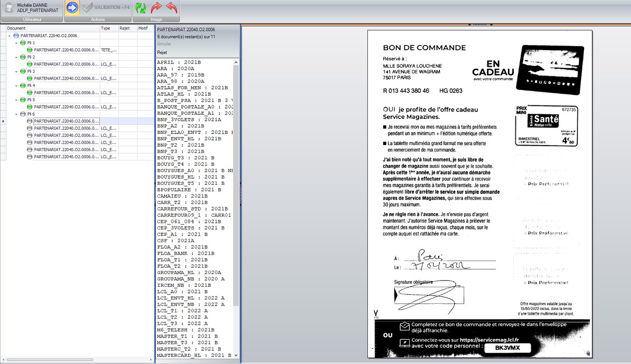Select ATLAS_HL : 2021B in the code list

[183, 94]
